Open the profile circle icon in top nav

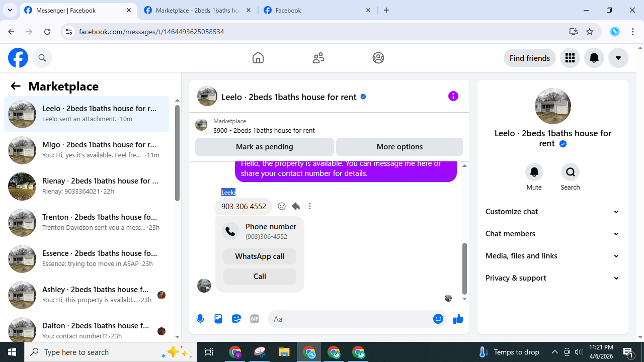point(378,58)
